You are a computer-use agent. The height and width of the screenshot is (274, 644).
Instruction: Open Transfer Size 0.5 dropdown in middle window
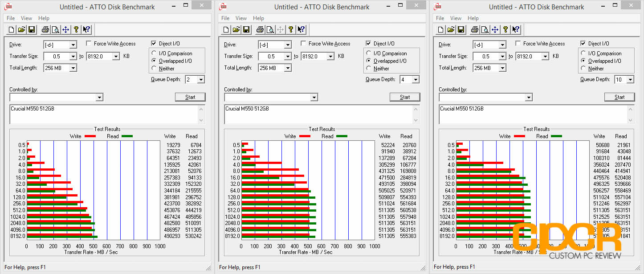tap(288, 57)
